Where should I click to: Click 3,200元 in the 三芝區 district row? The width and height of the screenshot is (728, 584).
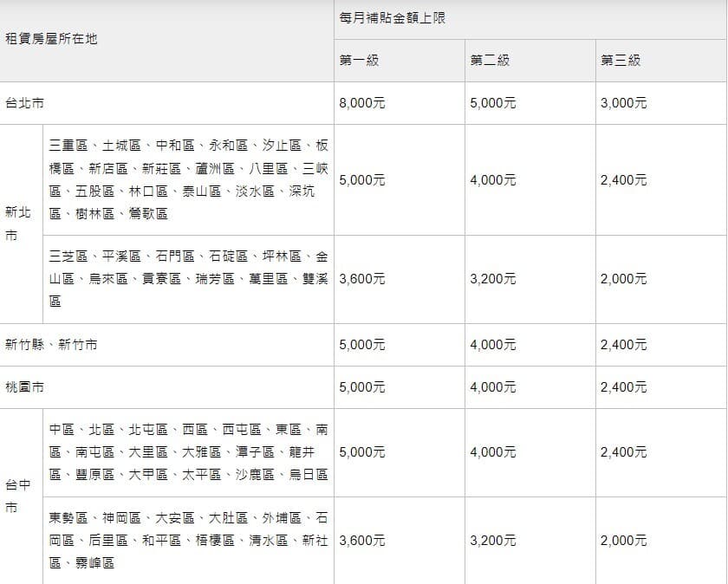[493, 279]
